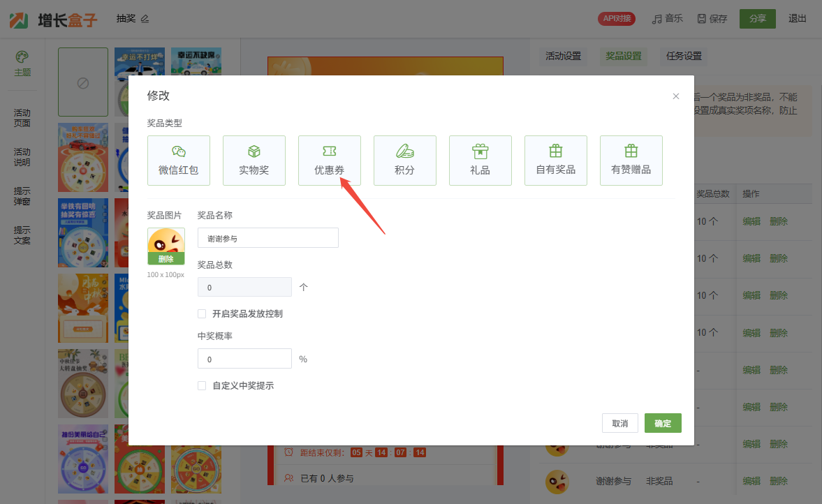Select 活动说明 in the left sidebar
The height and width of the screenshot is (504, 822).
pos(22,157)
